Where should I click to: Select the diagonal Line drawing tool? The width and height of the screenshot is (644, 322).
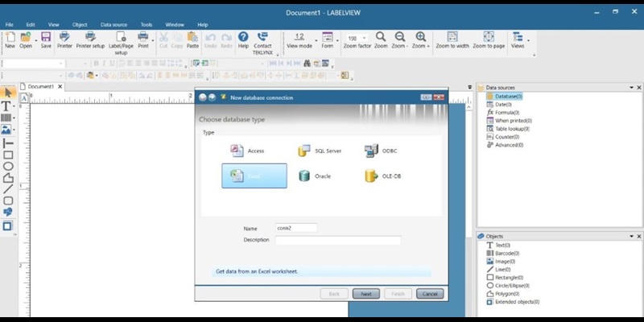pos(8,189)
